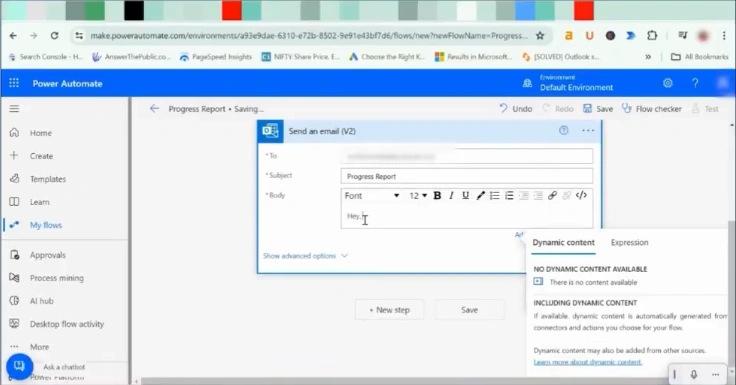This screenshot has height=385, width=736.
Task: Click the New step button
Action: (389, 310)
